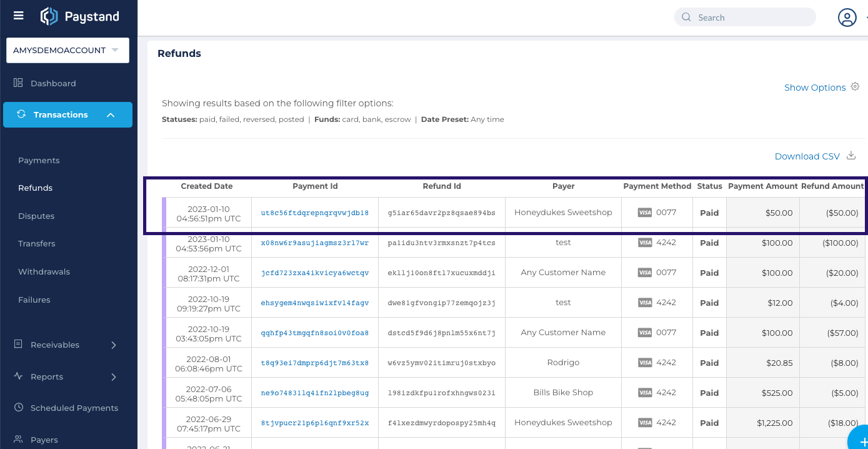
Task: Click the Created Date column header
Action: click(x=207, y=186)
